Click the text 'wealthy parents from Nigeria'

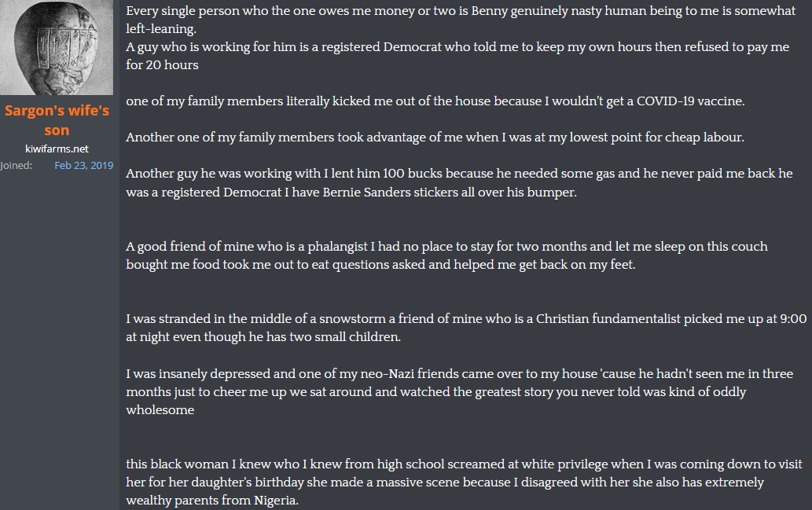[x=212, y=501]
